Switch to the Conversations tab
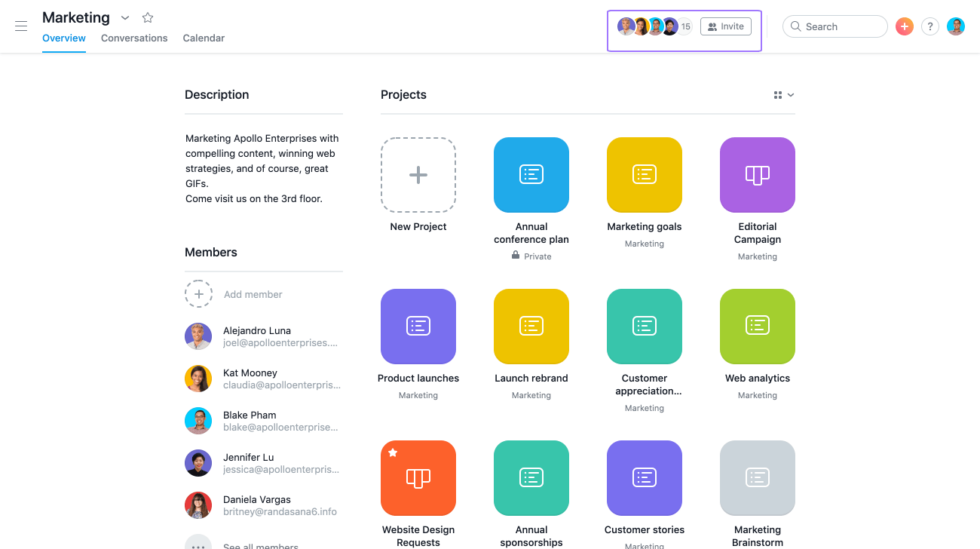 click(x=133, y=38)
